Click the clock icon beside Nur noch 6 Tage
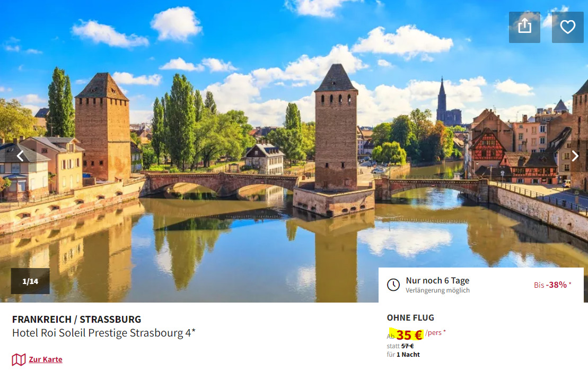The width and height of the screenshot is (588, 370). [x=393, y=285]
